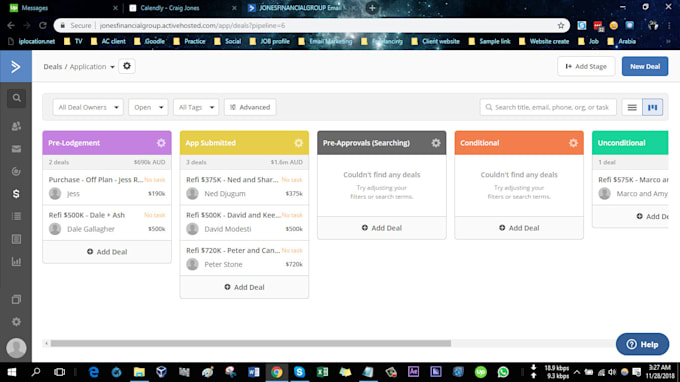Expand the Application pipeline dropdown
This screenshot has width=680, height=382.
pyautogui.click(x=92, y=66)
